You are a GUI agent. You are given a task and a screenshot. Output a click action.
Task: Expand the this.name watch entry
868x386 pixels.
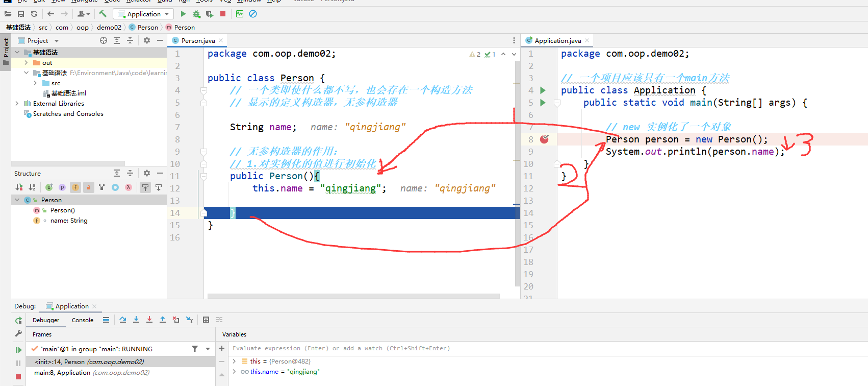click(x=234, y=371)
